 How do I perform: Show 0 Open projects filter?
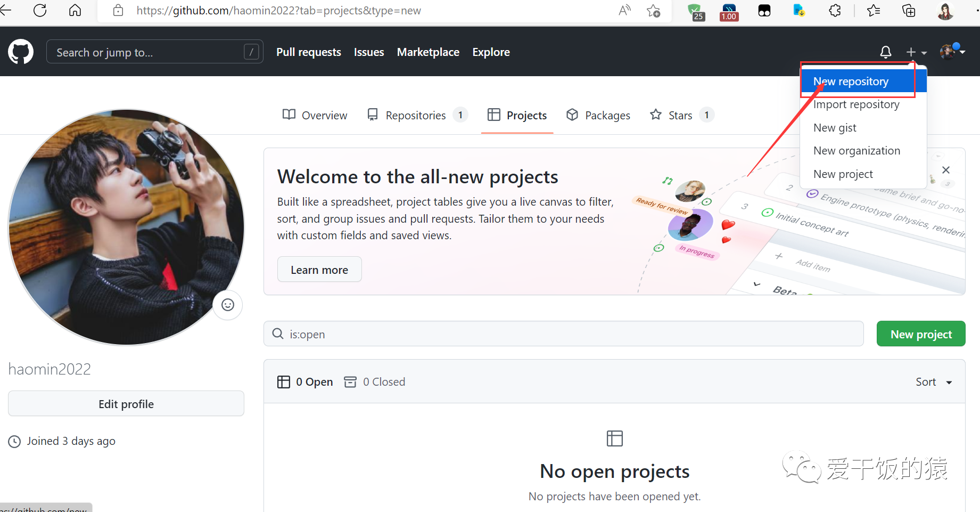pyautogui.click(x=305, y=382)
